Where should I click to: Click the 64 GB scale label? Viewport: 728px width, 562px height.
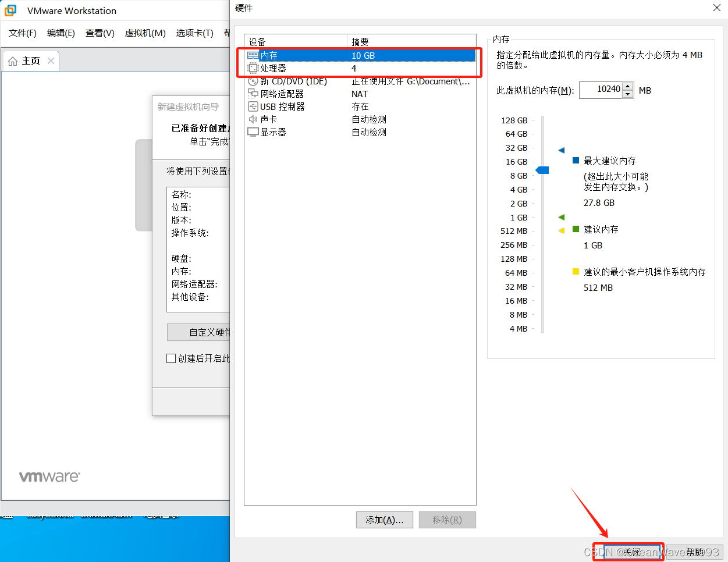[516, 134]
